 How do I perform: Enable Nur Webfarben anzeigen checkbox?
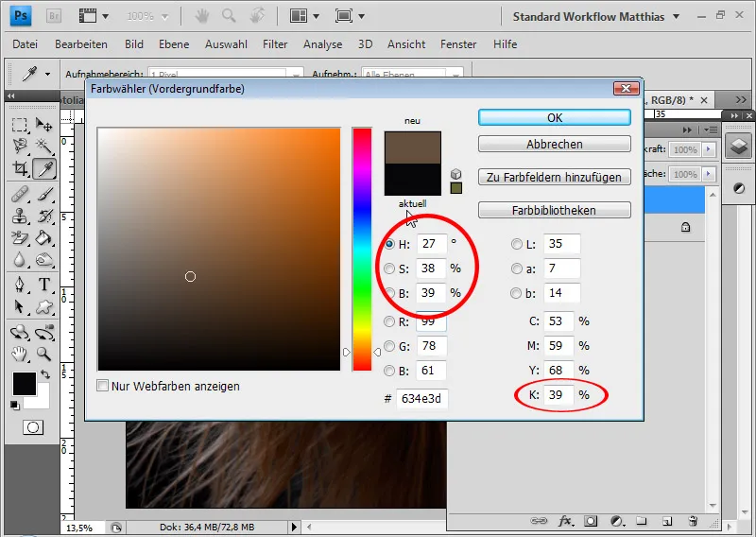click(x=102, y=386)
